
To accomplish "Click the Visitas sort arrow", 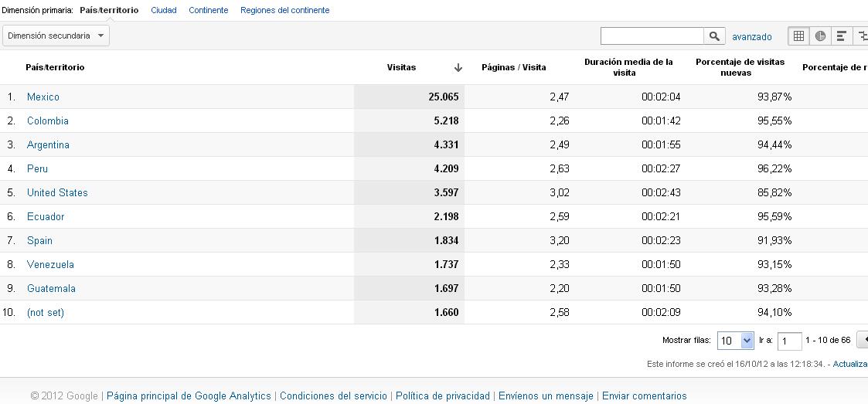I will point(458,67).
